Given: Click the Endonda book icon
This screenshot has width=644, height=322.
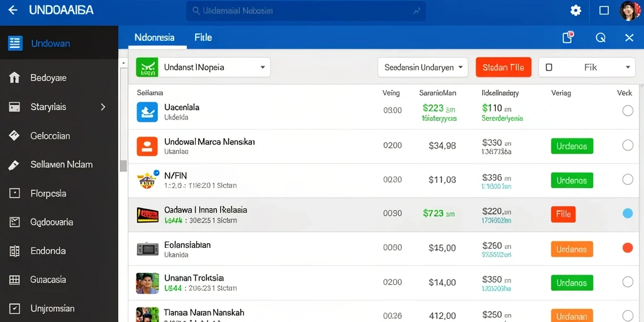Looking at the screenshot, I should tap(14, 251).
